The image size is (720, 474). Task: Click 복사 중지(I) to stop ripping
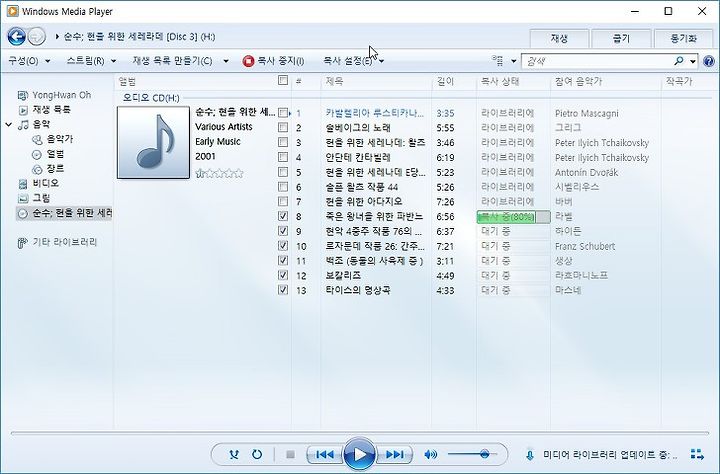(x=274, y=61)
